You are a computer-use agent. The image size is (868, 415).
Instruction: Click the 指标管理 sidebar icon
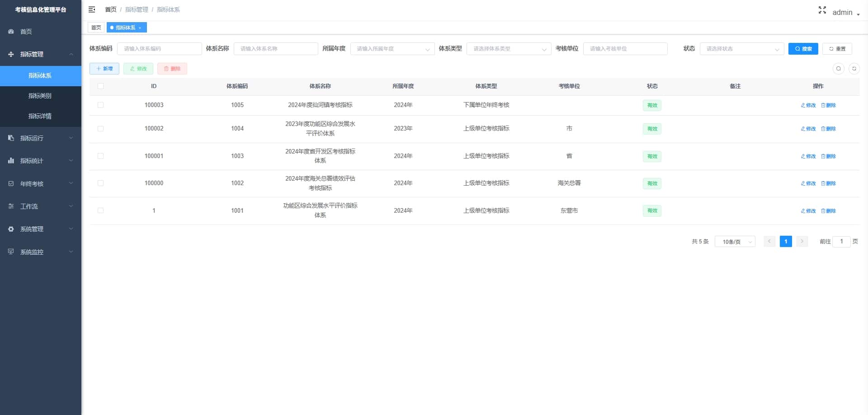pyautogui.click(x=11, y=54)
